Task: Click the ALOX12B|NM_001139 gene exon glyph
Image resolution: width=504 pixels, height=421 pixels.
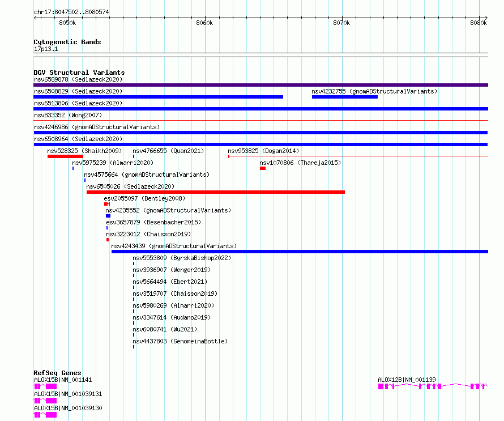Action: click(433, 386)
